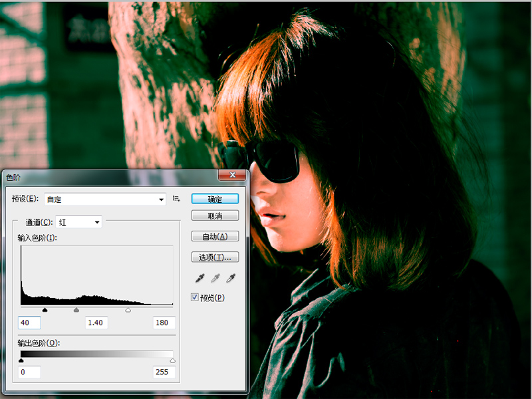Grab the input white highlight slider
Screen dimensions: 532x399
pos(128,310)
